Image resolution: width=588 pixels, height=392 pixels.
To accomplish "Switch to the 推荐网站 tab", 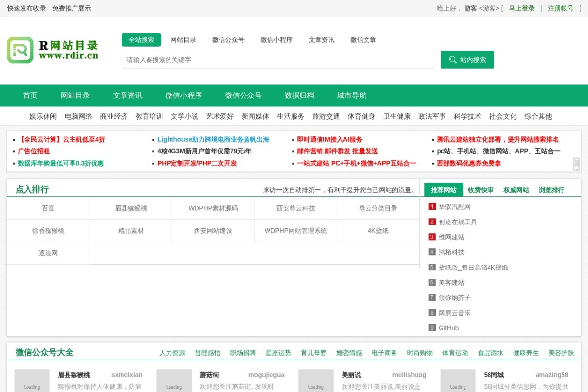I will pos(443,190).
